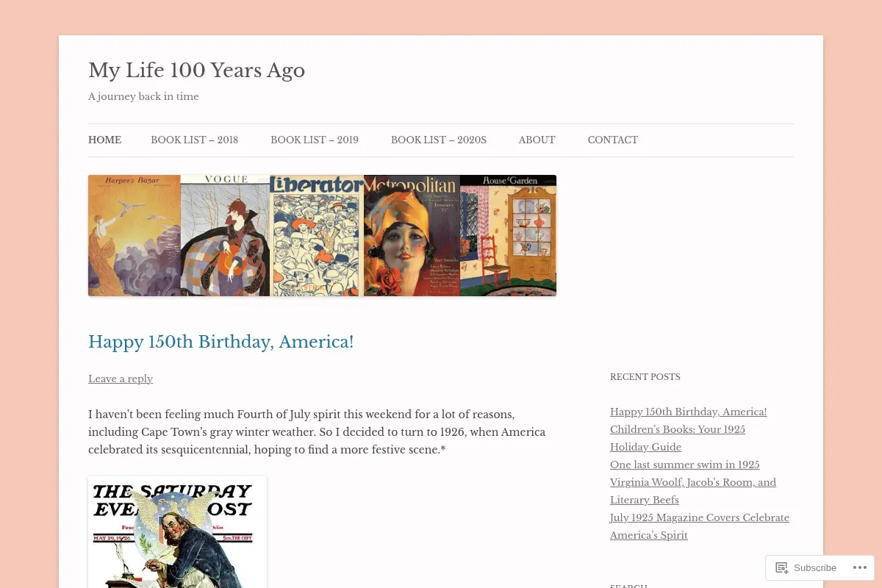Open Children's Books: Your 1925 Holiday Guide
The width and height of the screenshot is (882, 588).
click(678, 438)
